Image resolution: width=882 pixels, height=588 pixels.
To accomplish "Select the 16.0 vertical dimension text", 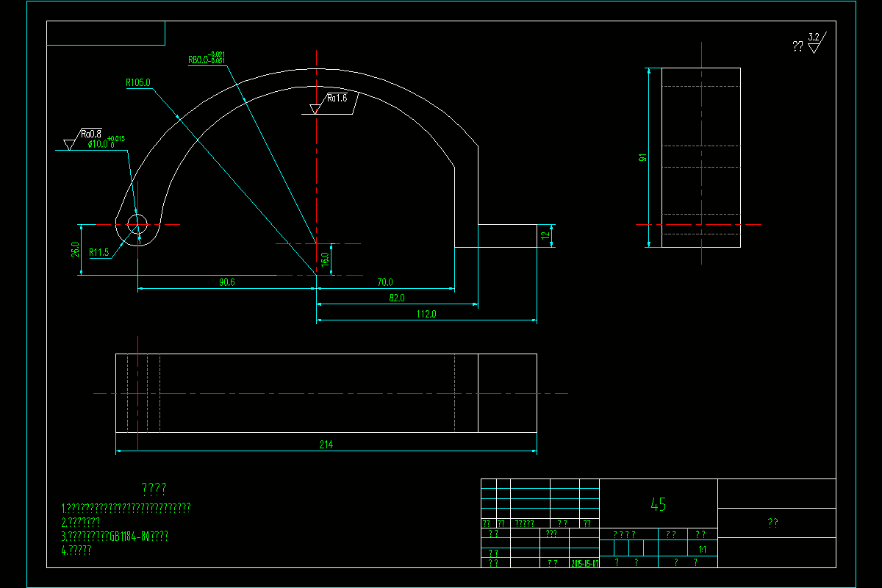I will 324,259.
